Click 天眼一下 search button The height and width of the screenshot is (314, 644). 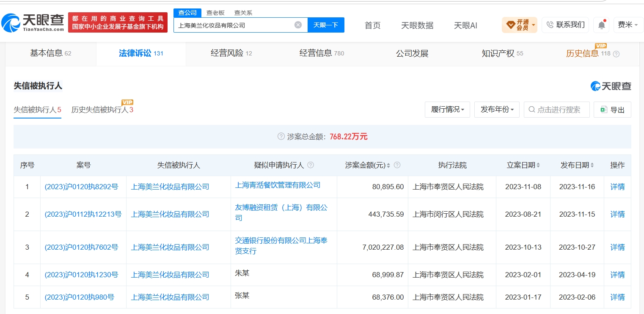[x=326, y=25]
